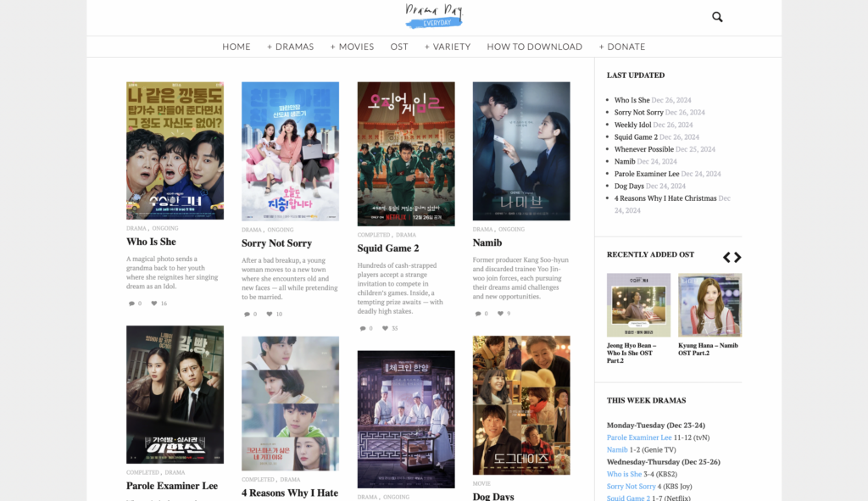Open the Squid Game 2 poster
Image resolution: width=868 pixels, height=501 pixels.
[406, 154]
